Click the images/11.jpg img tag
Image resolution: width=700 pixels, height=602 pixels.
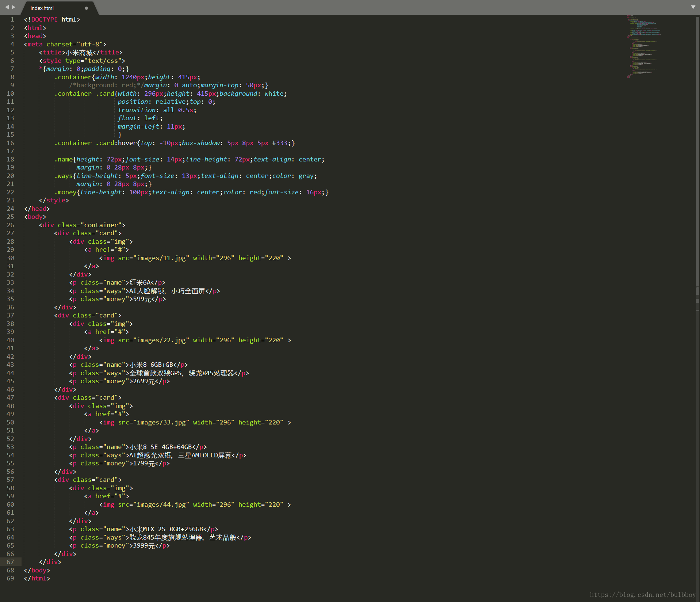(x=195, y=258)
